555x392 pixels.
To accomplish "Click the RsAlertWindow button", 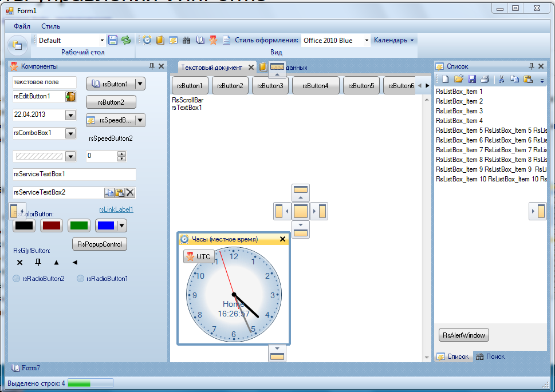I will (x=463, y=335).
